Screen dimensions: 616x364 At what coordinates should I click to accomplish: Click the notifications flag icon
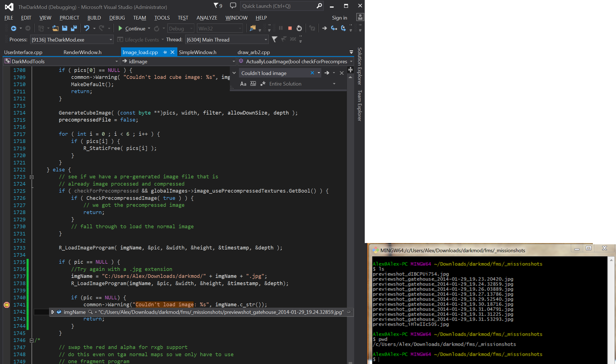click(x=216, y=6)
